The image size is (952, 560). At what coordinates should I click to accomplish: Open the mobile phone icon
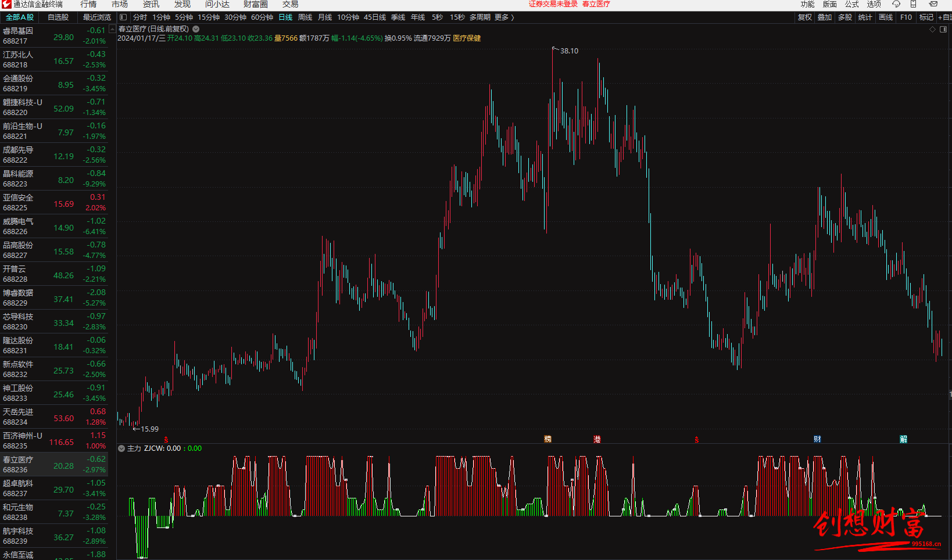913,4
